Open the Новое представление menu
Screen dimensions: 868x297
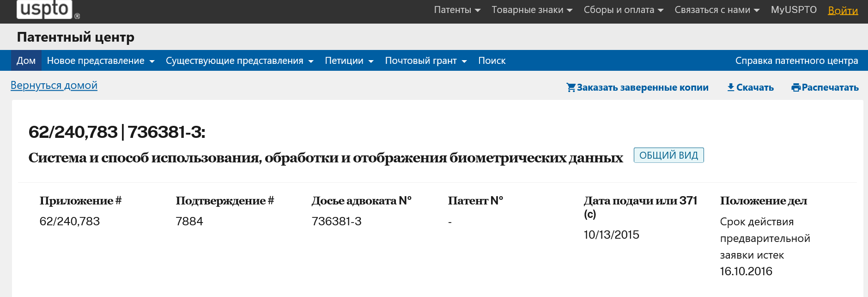pyautogui.click(x=101, y=61)
